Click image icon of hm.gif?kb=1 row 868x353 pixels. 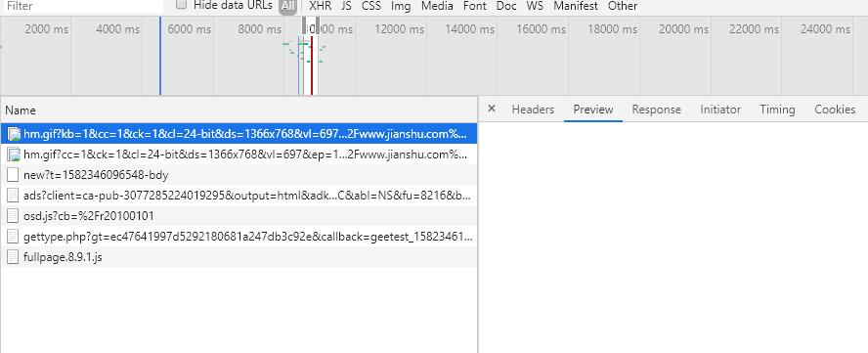[x=14, y=134]
